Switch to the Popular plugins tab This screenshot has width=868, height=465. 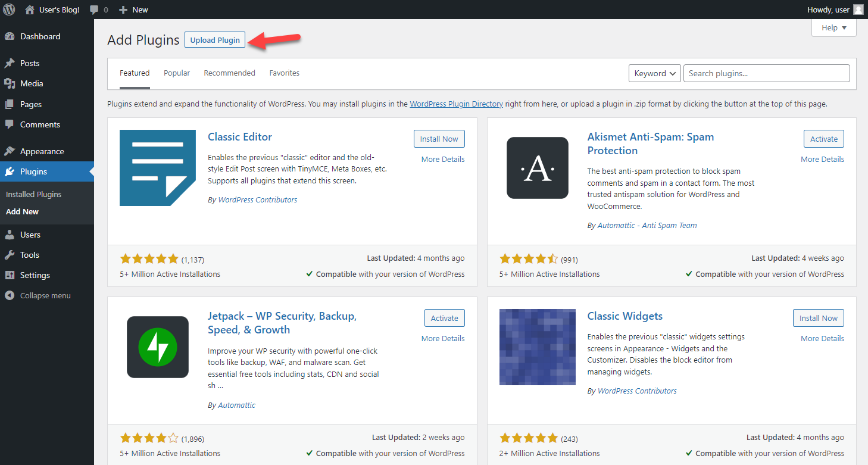click(x=177, y=73)
